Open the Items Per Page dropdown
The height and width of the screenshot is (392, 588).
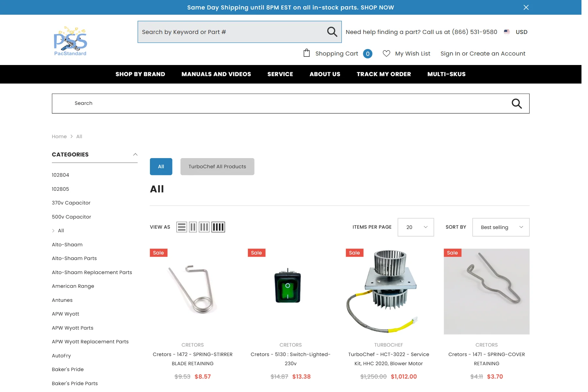coord(416,227)
